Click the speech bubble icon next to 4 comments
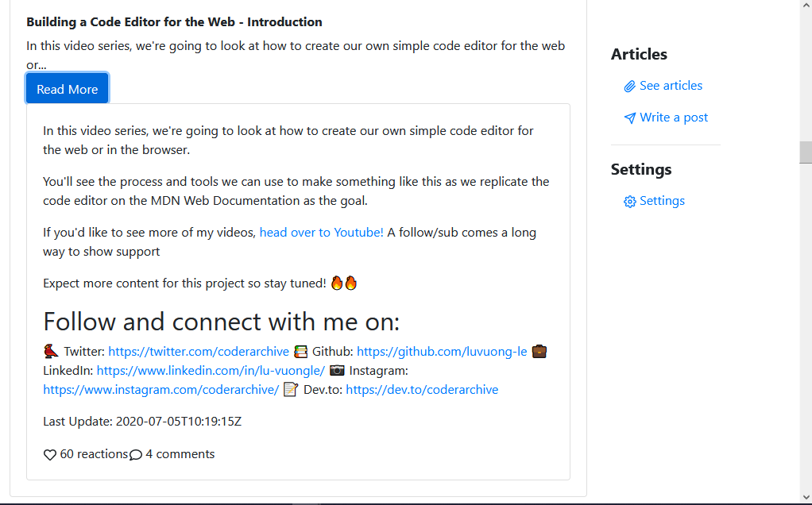The width and height of the screenshot is (812, 505). tap(136, 455)
